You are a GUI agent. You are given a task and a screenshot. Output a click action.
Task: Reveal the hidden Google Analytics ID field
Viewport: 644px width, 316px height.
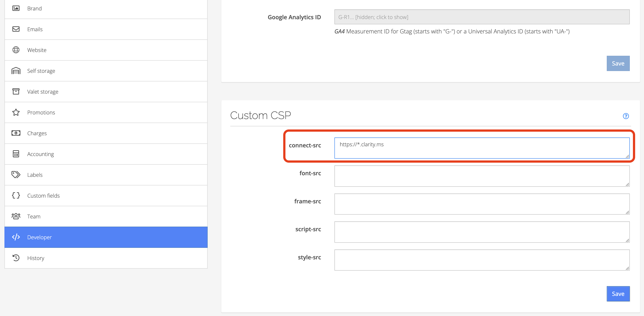pos(482,17)
